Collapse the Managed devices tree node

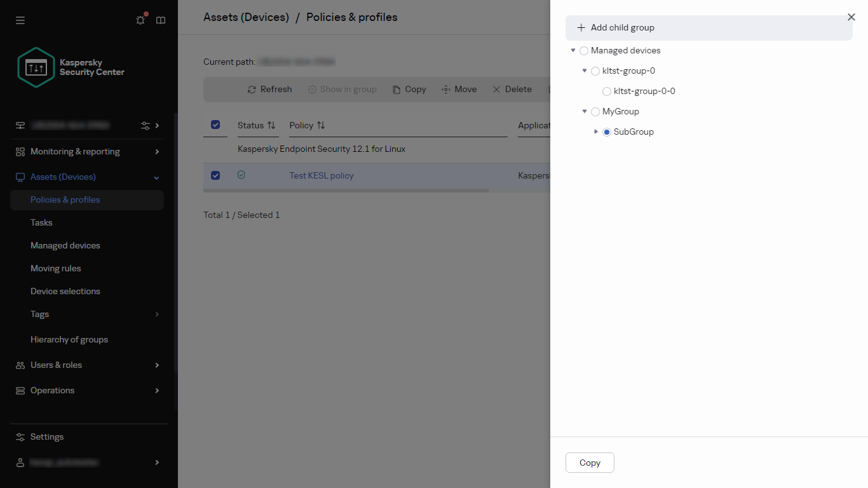tap(573, 50)
